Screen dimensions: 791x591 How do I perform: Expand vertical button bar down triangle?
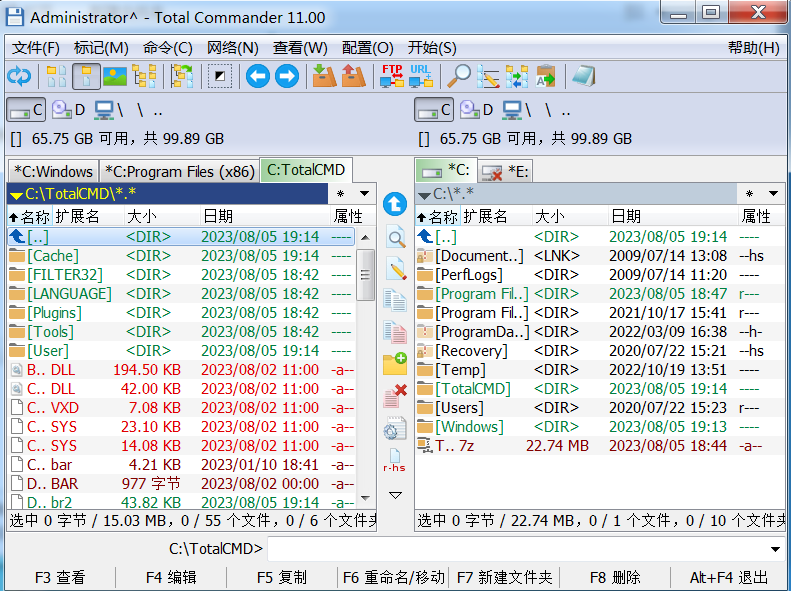(395, 495)
